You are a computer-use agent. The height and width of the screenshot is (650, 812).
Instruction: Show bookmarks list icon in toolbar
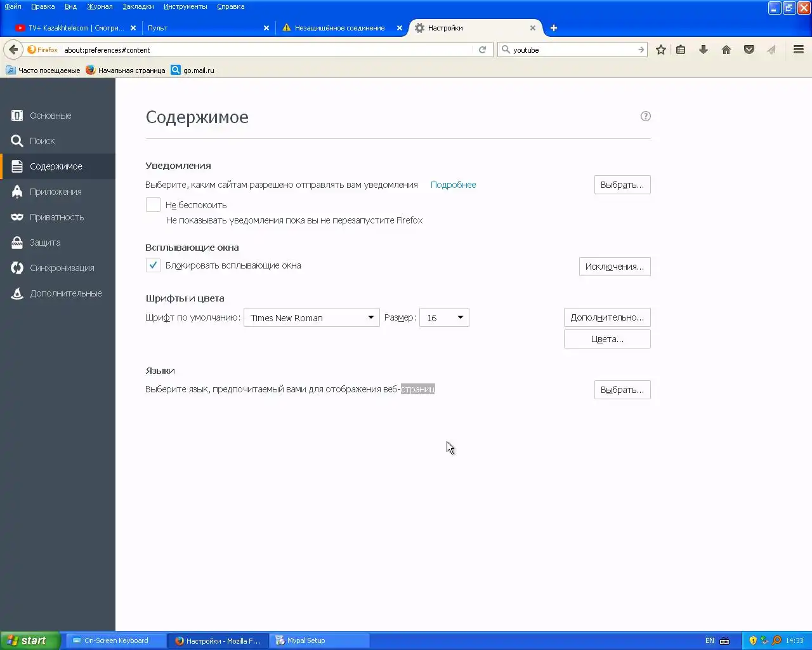tap(681, 50)
